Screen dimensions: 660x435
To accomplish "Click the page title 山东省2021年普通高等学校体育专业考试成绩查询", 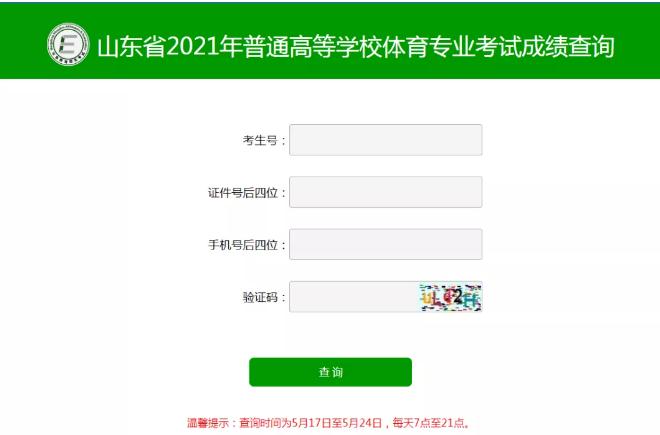I will click(x=356, y=46).
